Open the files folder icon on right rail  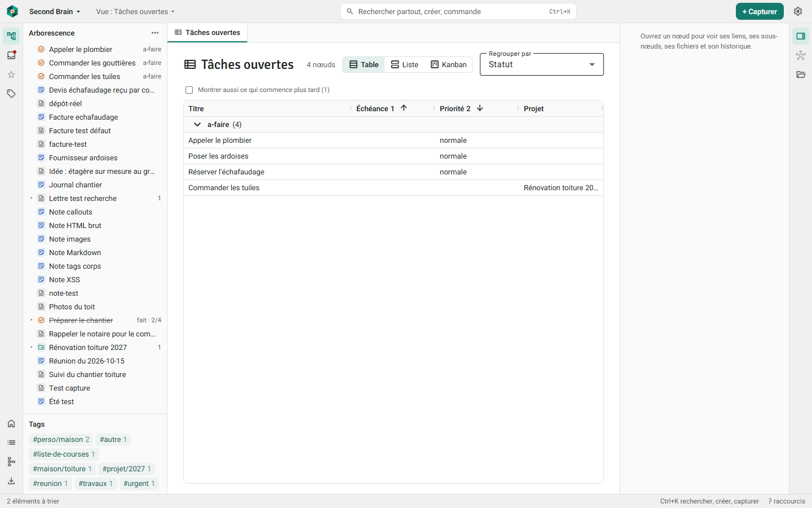801,75
